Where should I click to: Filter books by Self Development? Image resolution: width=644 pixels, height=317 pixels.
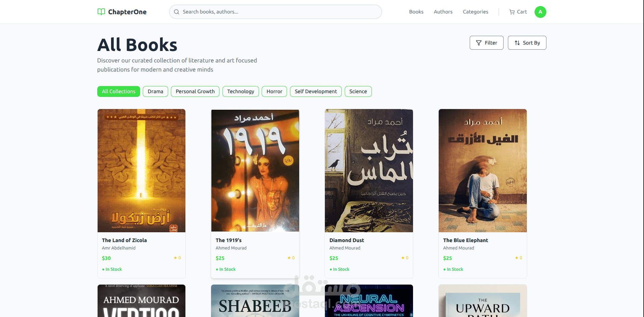point(316,91)
